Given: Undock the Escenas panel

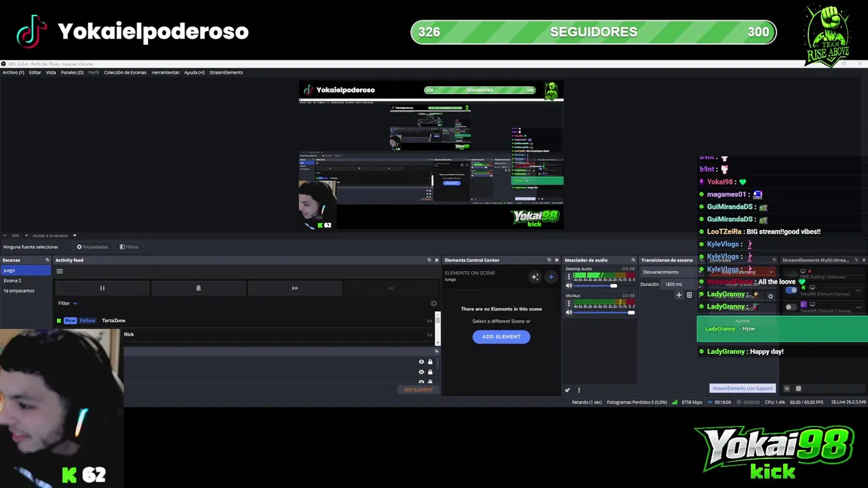Looking at the screenshot, I should [47, 260].
